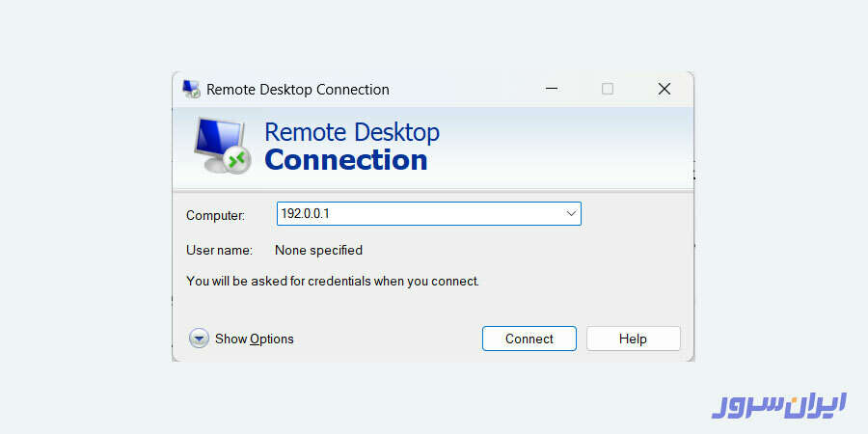The image size is (868, 434).
Task: Click the Connect button
Action: click(529, 339)
